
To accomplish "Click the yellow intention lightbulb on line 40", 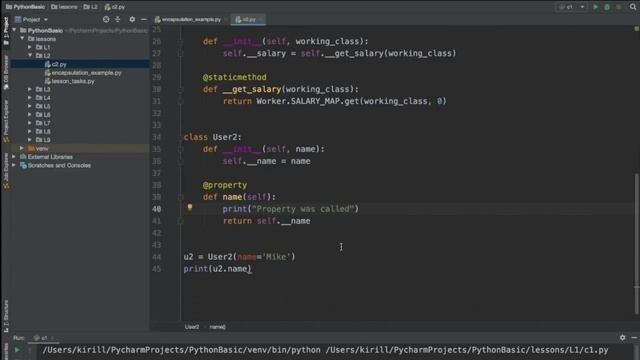I will 190,208.
